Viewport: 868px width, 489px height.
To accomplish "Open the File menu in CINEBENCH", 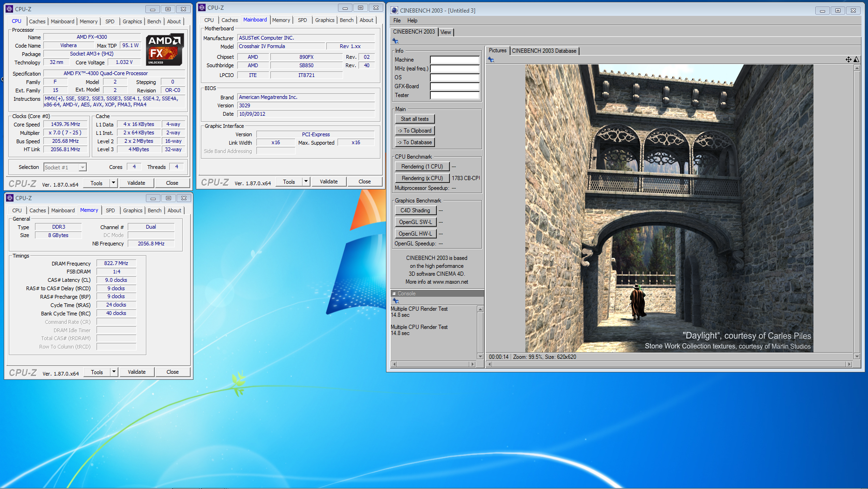I will coord(397,21).
